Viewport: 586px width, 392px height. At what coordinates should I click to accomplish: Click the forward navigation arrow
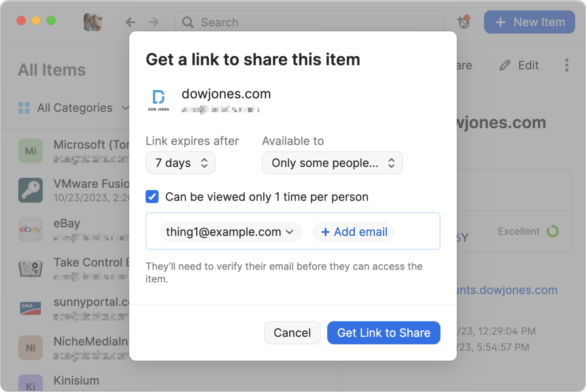coord(154,22)
